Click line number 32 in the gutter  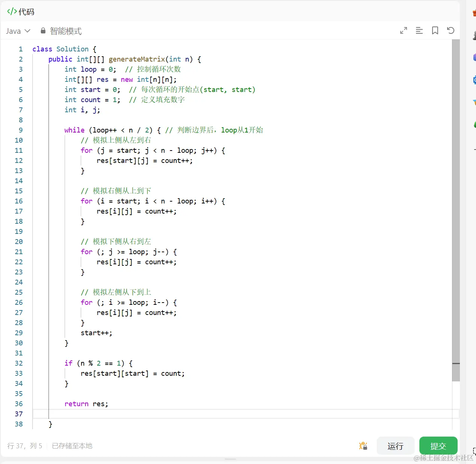(19, 363)
